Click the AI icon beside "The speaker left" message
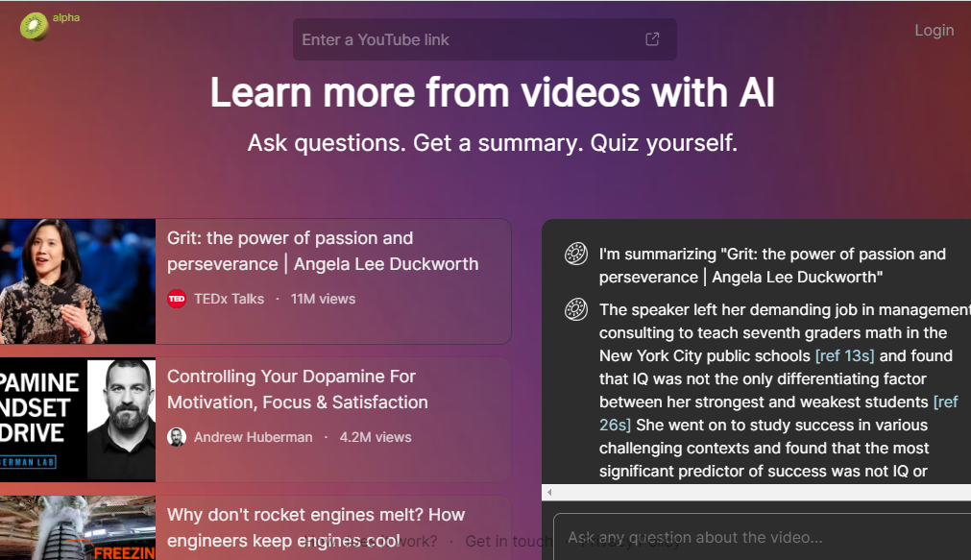The height and width of the screenshot is (560, 971). point(575,310)
